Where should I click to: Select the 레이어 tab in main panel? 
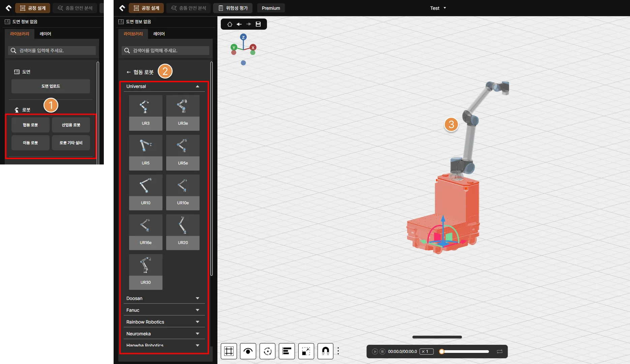159,34
